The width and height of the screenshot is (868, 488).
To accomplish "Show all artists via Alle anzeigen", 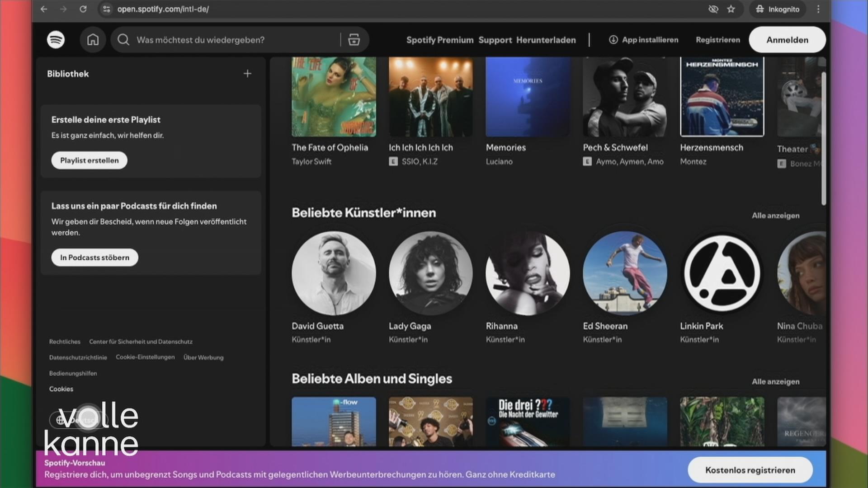I will pos(775,216).
